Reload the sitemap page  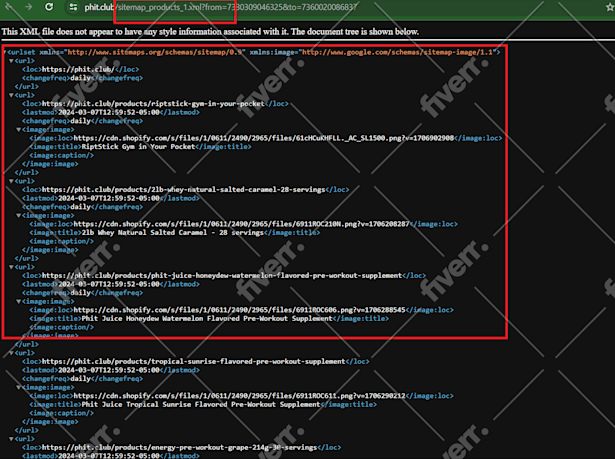point(49,7)
